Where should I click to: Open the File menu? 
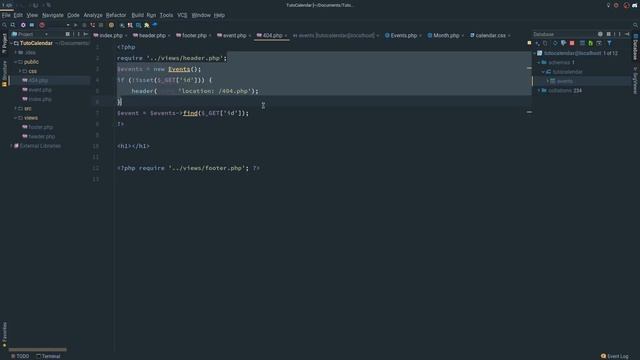point(6,15)
